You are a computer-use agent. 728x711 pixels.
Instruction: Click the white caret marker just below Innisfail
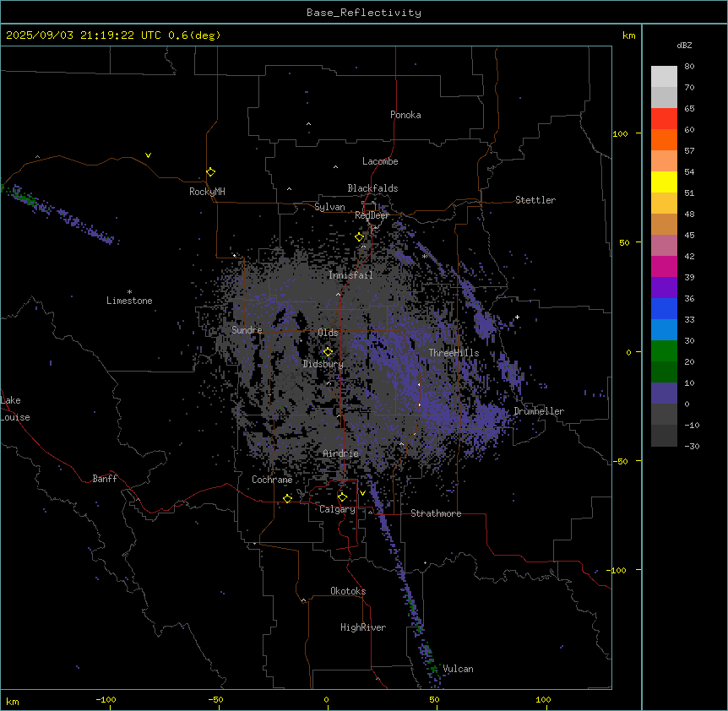[x=338, y=294]
